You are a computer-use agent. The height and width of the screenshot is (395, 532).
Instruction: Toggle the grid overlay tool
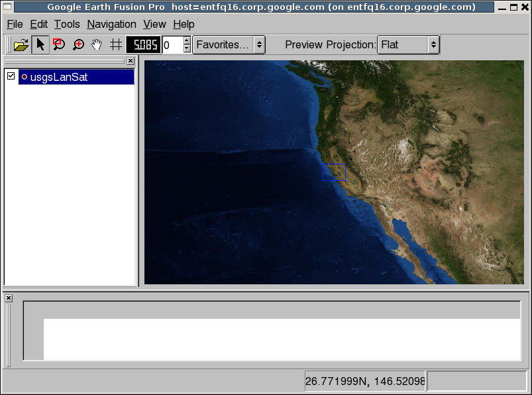115,44
